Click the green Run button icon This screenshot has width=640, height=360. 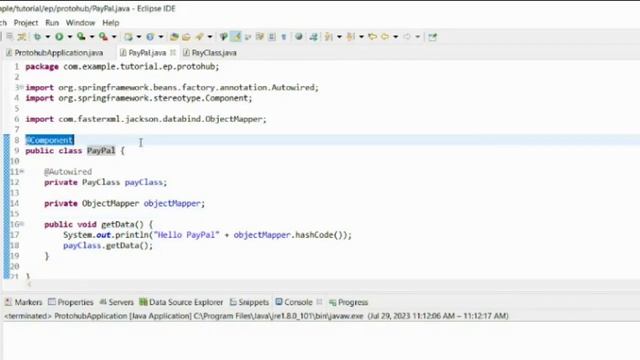59,37
